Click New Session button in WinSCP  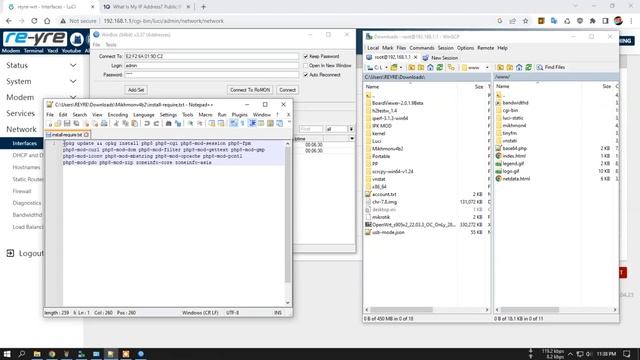click(440, 58)
